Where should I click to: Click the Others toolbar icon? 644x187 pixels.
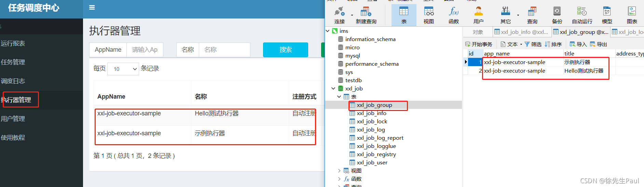(x=506, y=15)
